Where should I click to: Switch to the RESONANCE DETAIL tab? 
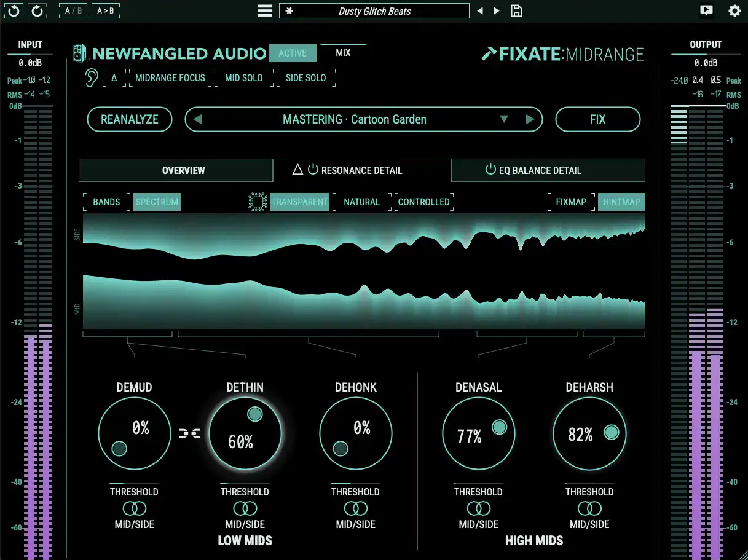click(362, 170)
